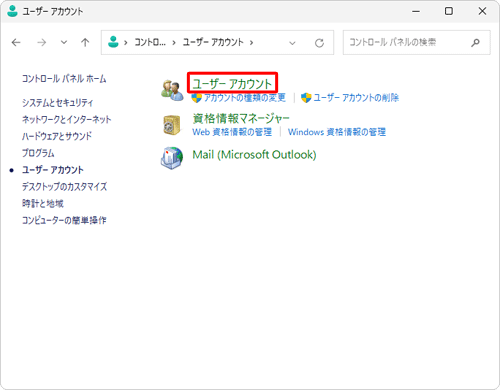Open Mail (Microsoft Outlook)
The width and height of the screenshot is (500, 390).
(x=254, y=155)
